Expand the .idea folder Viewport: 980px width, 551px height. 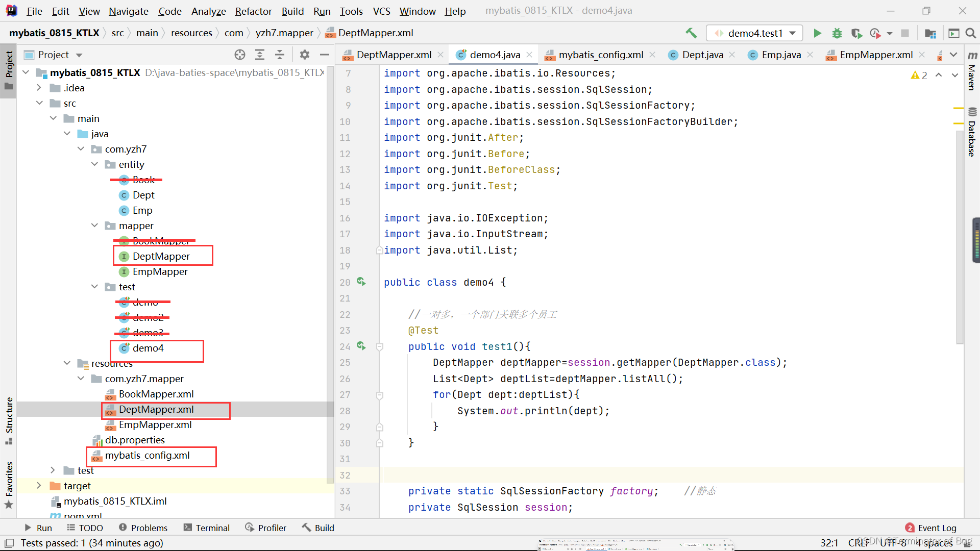point(39,88)
